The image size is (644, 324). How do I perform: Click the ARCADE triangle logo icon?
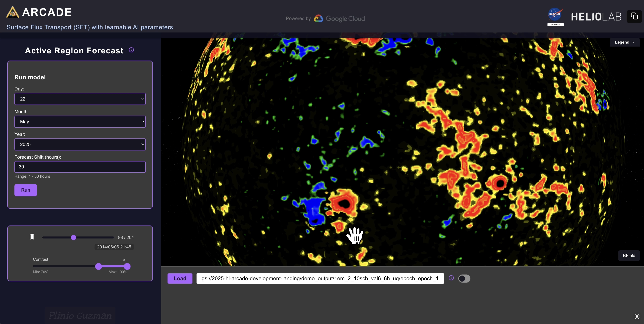(x=13, y=12)
